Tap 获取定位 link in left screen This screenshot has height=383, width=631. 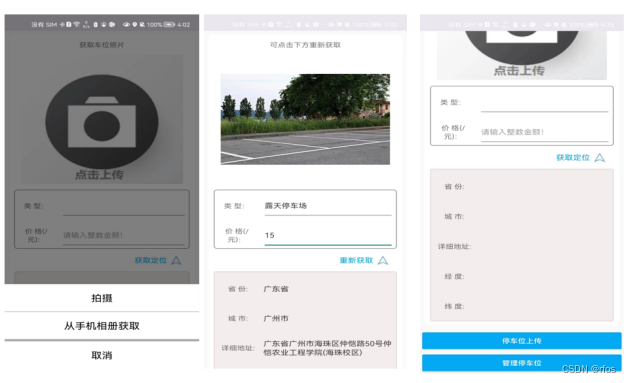coord(151,260)
